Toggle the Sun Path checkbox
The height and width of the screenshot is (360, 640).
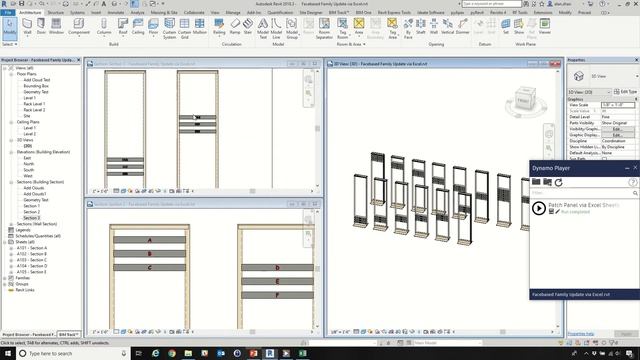click(x=604, y=159)
